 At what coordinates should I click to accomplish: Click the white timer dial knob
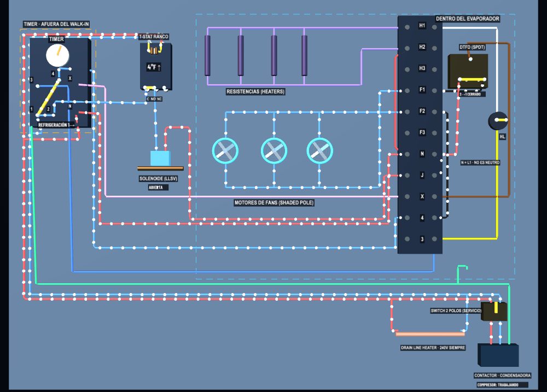click(57, 55)
